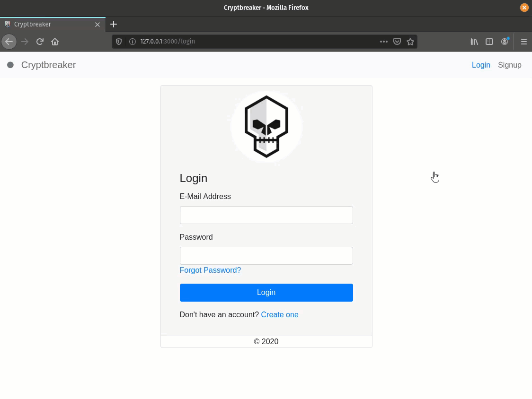Screen dimensions: 532x399
Task: Click the E-Mail Address label
Action: pyautogui.click(x=205, y=197)
